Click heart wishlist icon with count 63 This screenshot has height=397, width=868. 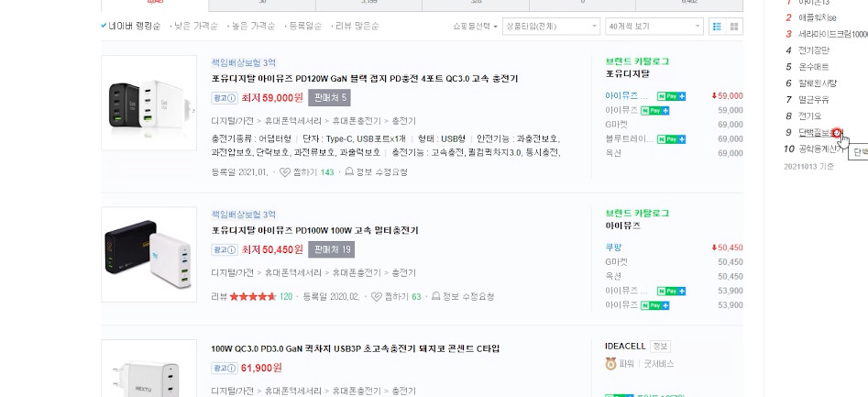pyautogui.click(x=376, y=297)
